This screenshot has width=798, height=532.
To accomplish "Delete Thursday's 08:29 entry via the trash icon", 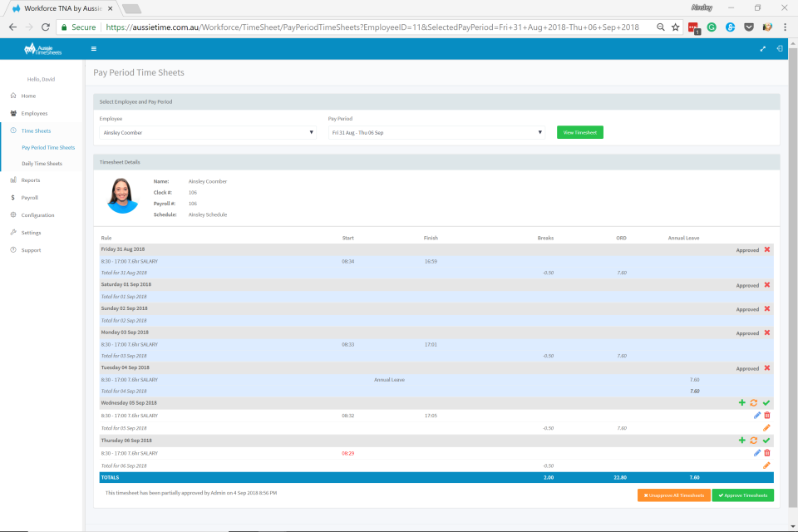I will pyautogui.click(x=767, y=453).
